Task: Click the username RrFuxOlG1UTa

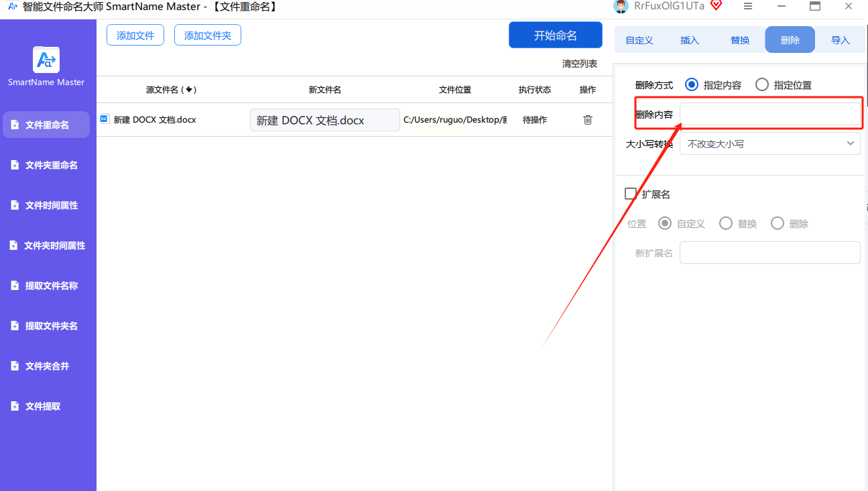Action: 670,6
